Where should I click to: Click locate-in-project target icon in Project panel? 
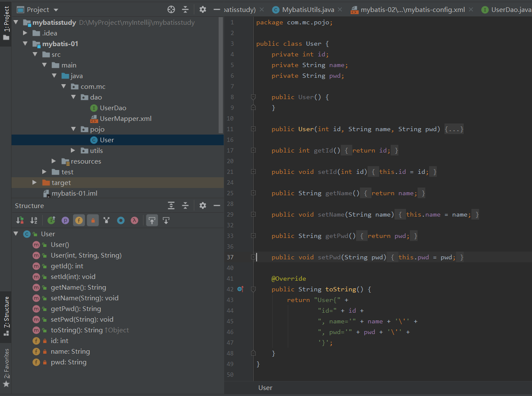(171, 9)
